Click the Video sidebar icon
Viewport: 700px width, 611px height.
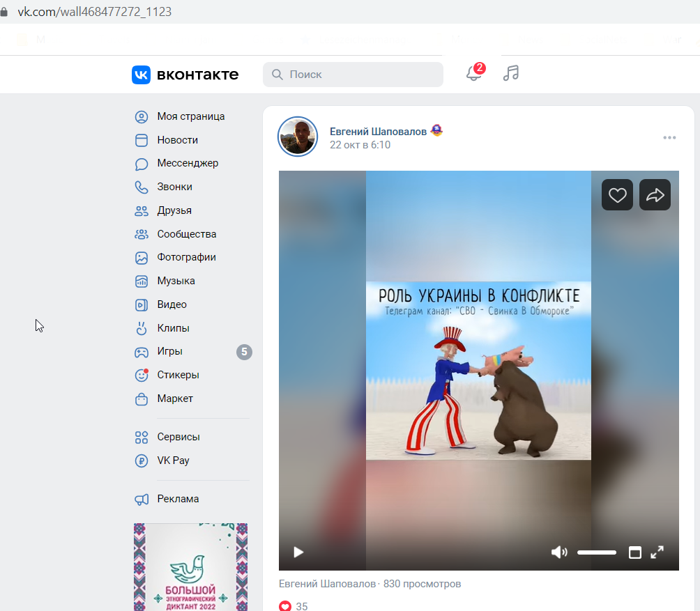142,305
